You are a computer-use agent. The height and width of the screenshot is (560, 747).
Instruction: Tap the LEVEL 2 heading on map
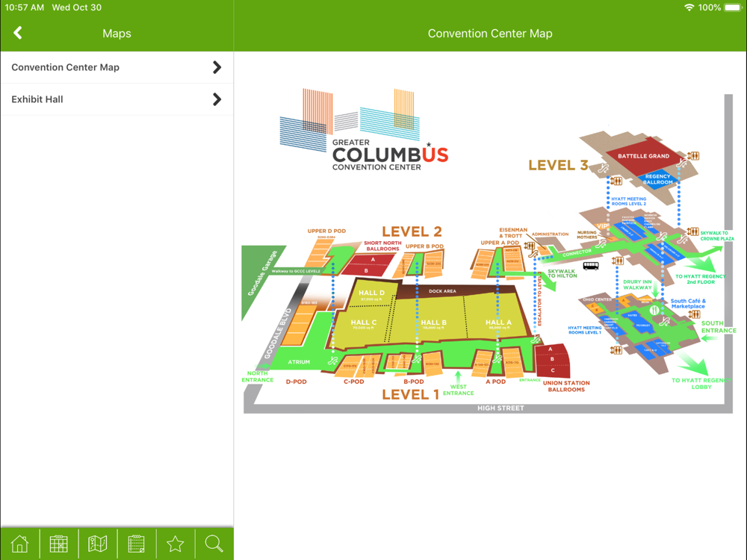412,231
